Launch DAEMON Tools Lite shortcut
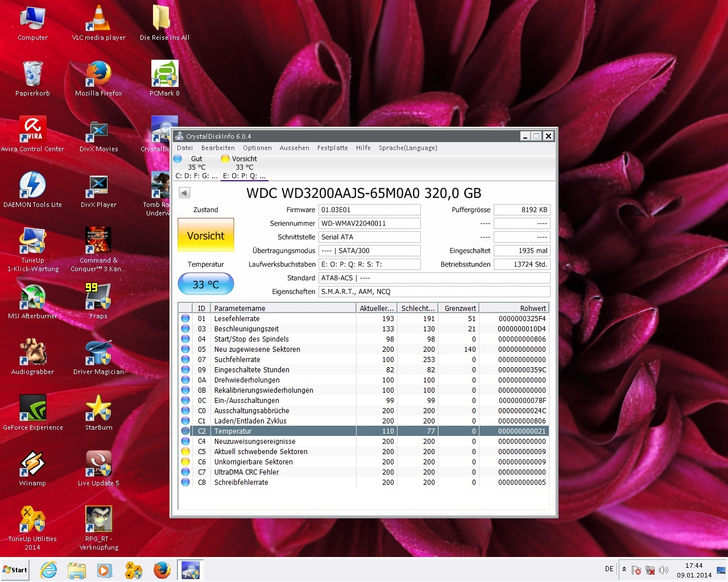Screen dimensions: 728x582 coord(32,190)
